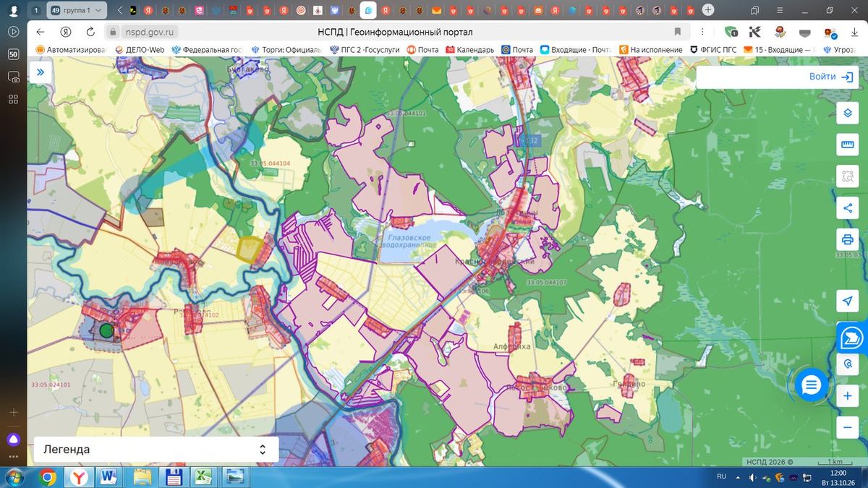
Task: Print the map
Action: [847, 239]
